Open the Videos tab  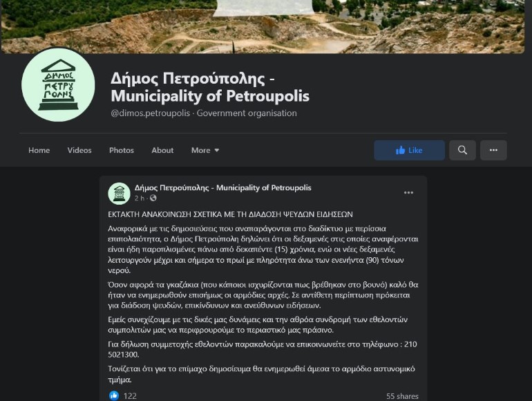[x=79, y=150]
